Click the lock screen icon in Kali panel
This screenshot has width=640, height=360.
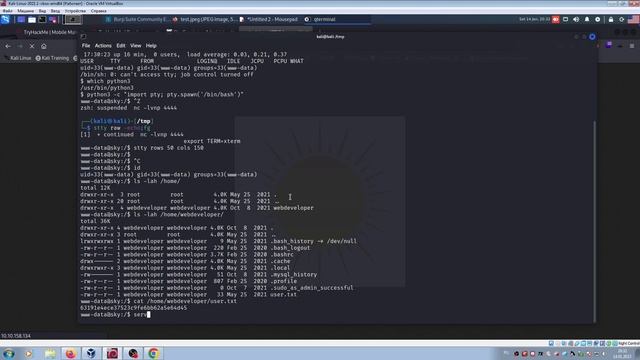click(x=611, y=19)
